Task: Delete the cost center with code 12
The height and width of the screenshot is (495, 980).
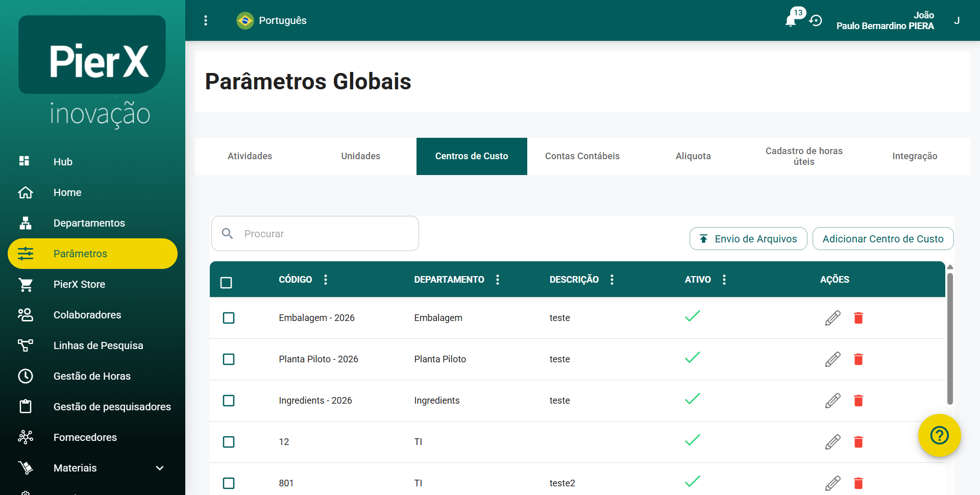Action: point(858,442)
